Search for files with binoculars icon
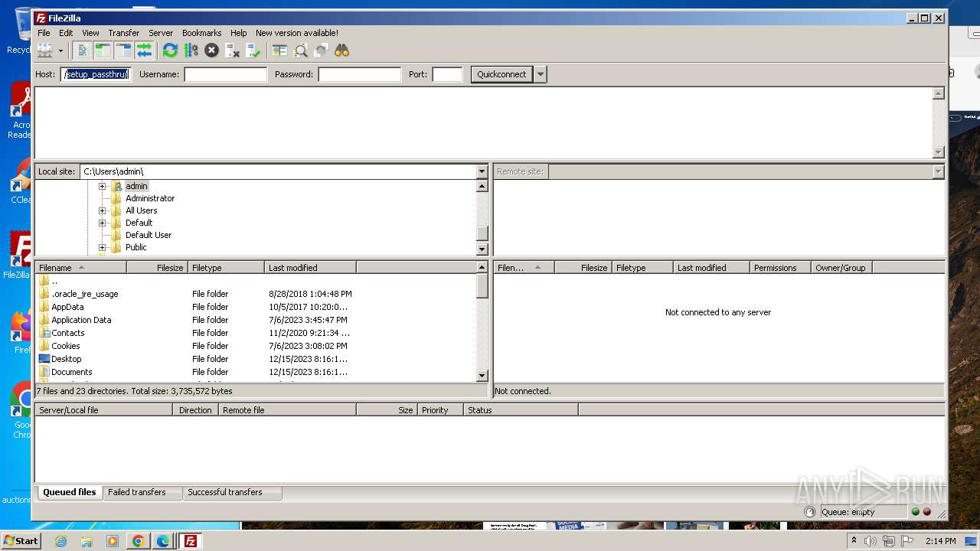 [341, 51]
